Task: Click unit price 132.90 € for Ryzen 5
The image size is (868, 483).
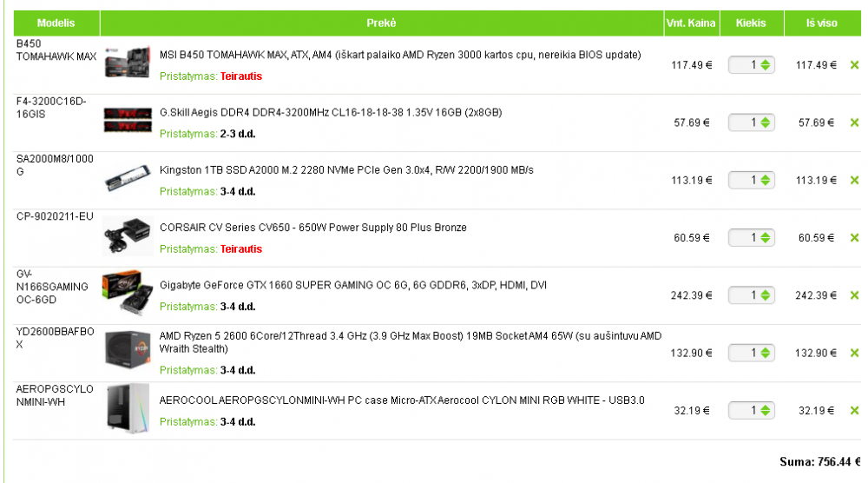Action: pos(692,354)
